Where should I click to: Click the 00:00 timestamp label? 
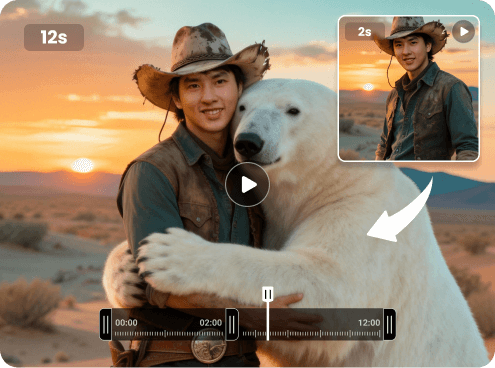pyautogui.click(x=126, y=323)
